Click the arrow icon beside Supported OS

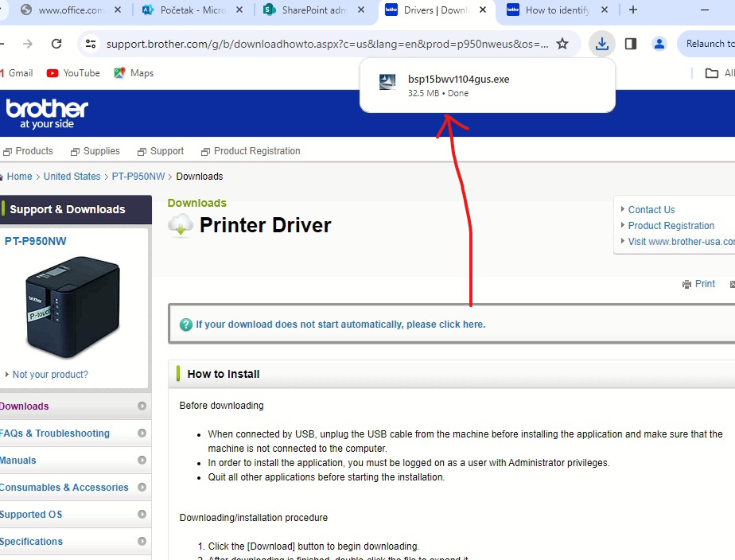[142, 514]
